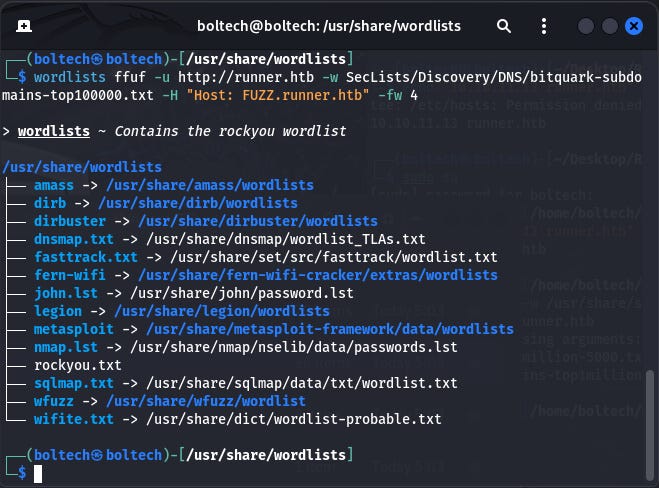This screenshot has height=488, width=659.
Task: Click 'Contains the rockyou wordlist' text
Action: coord(230,132)
